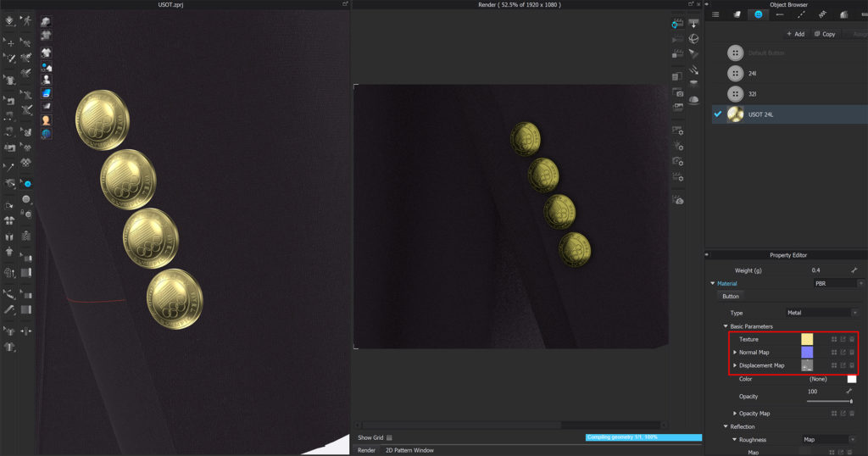The width and height of the screenshot is (868, 456).
Task: Click the export icon in Texture row
Action: (x=843, y=339)
